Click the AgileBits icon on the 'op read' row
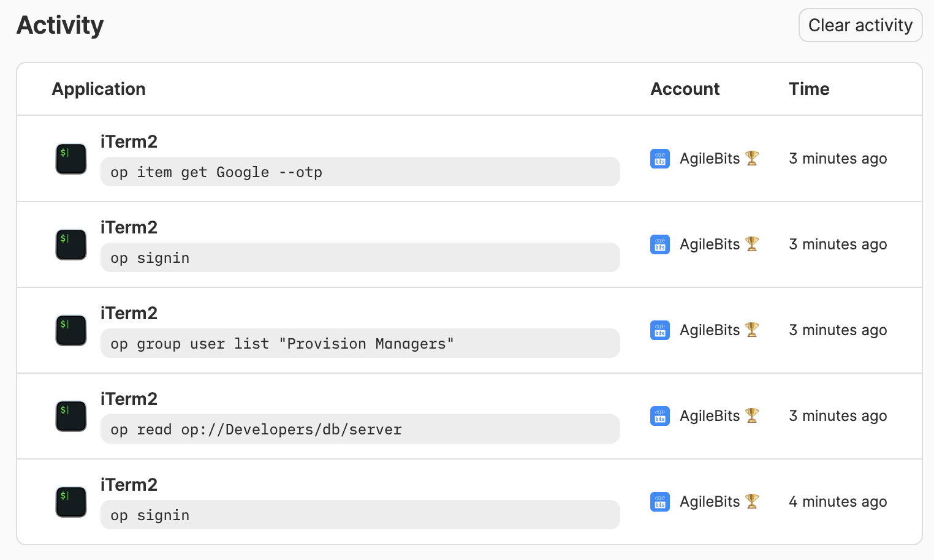The width and height of the screenshot is (934, 560). (660, 416)
